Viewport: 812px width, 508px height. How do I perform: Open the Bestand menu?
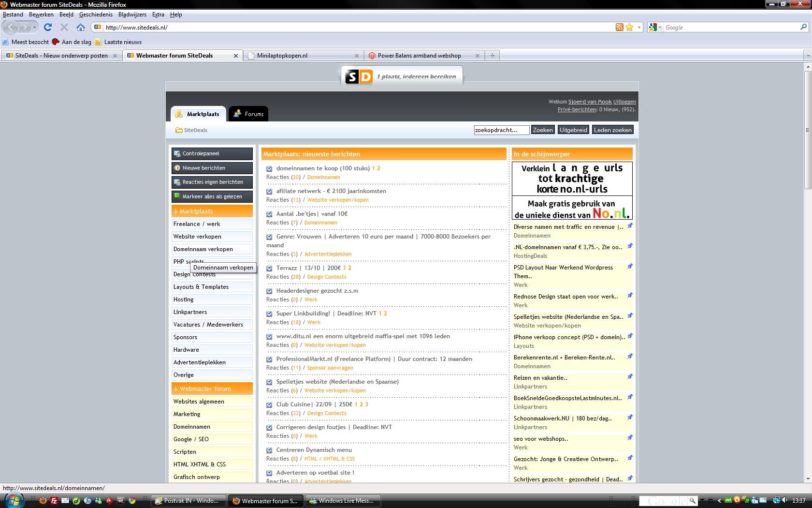(x=13, y=15)
